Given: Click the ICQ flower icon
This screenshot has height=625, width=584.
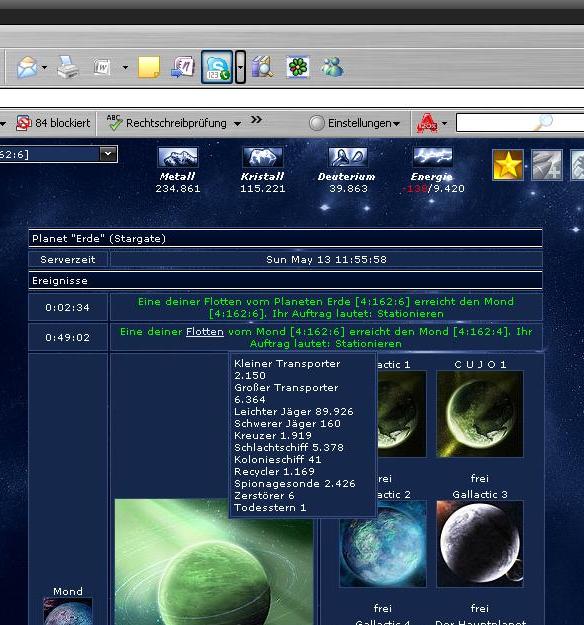Looking at the screenshot, I should 298,67.
